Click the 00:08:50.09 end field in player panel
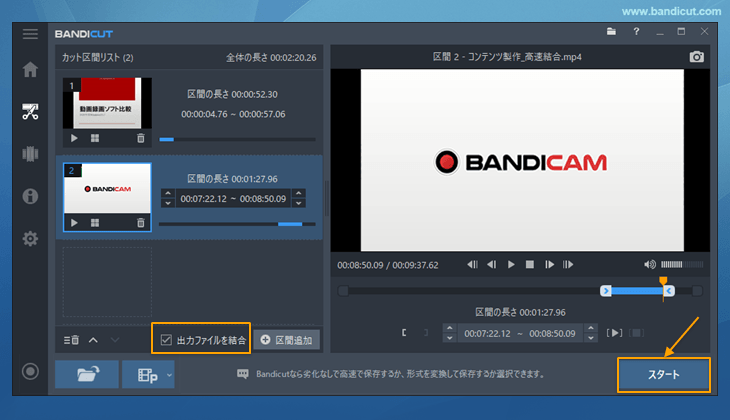The image size is (730, 420). click(x=552, y=333)
